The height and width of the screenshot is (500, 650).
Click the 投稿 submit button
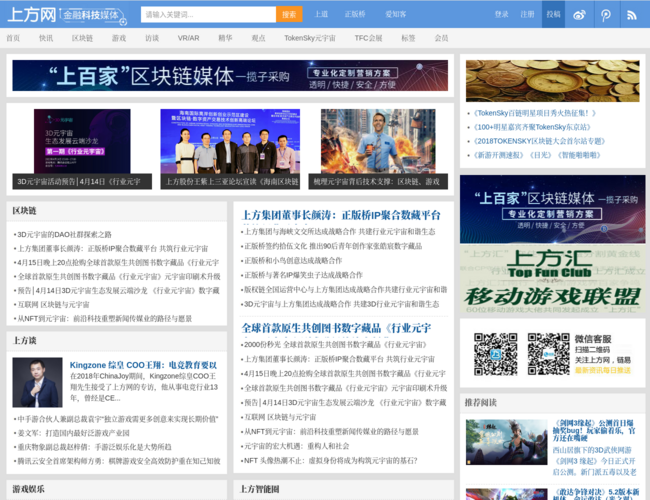(x=553, y=14)
